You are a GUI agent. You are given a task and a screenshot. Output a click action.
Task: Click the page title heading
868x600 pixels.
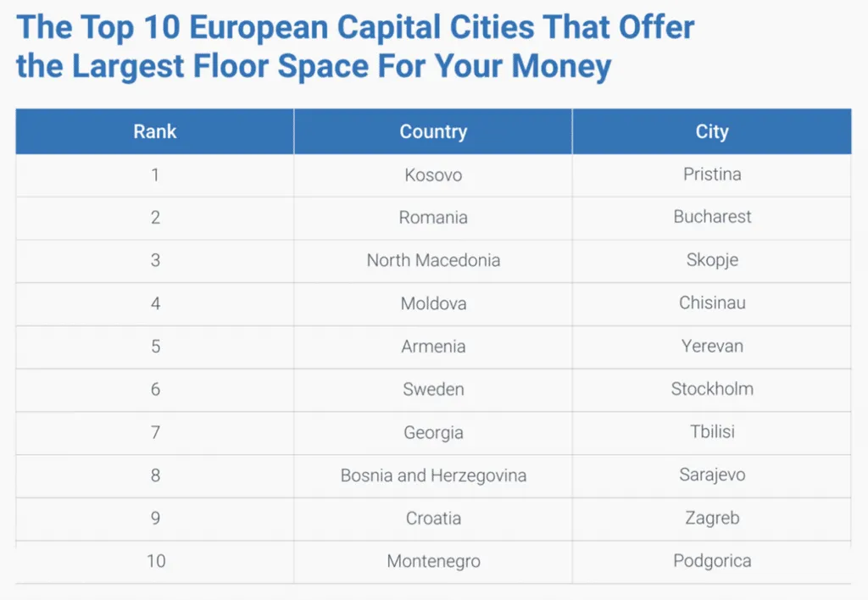(x=355, y=47)
